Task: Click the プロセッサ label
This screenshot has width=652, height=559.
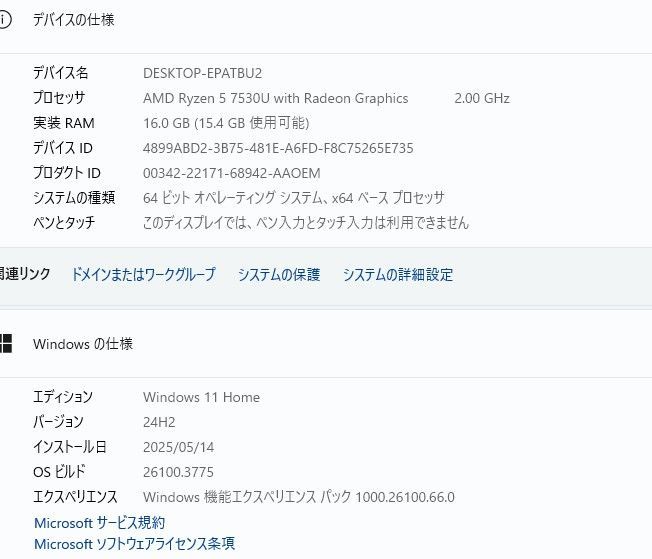Action: (59, 98)
